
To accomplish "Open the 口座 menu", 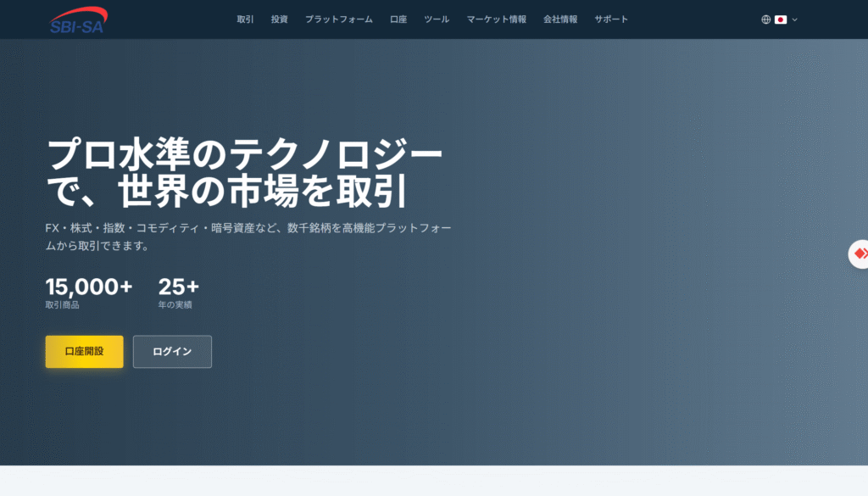I will point(398,20).
